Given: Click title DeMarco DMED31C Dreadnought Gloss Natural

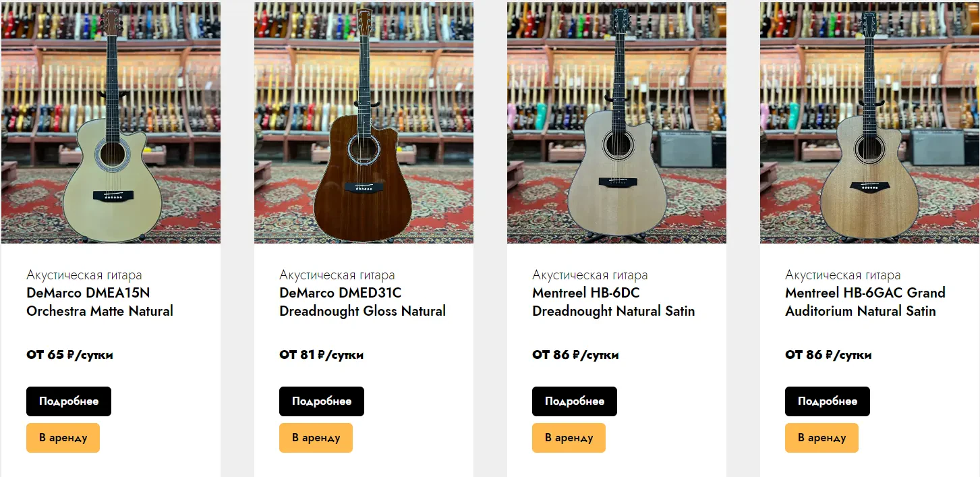Looking at the screenshot, I should (x=362, y=302).
